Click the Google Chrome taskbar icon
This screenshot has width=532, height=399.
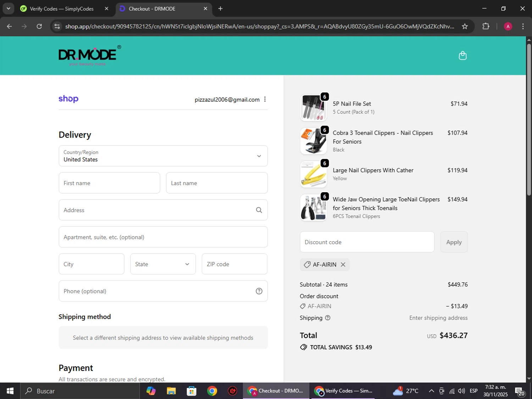[x=212, y=391]
